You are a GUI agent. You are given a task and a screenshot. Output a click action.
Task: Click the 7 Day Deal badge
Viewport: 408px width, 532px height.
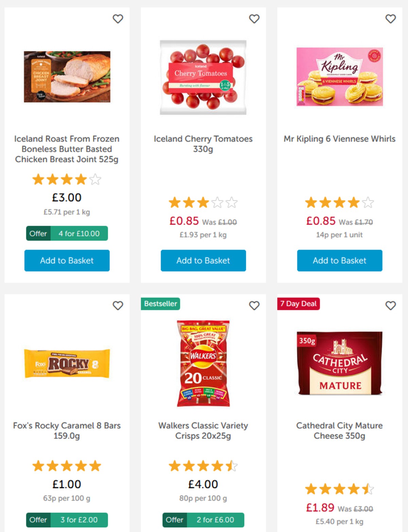[299, 304]
